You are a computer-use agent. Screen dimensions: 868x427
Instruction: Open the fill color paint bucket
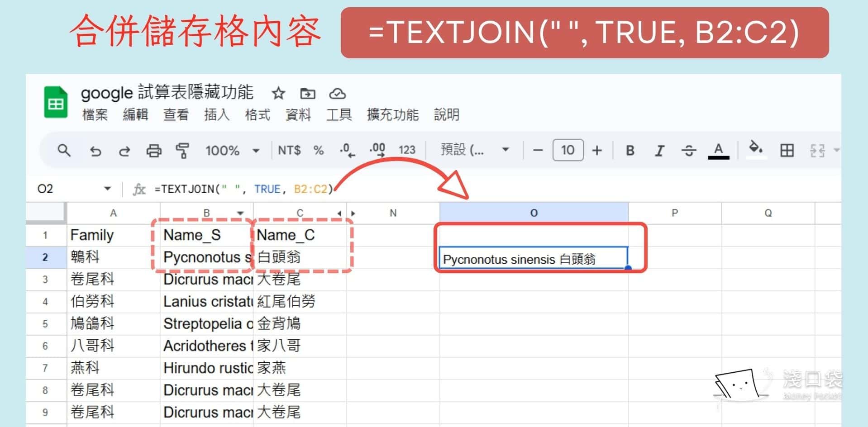click(755, 149)
